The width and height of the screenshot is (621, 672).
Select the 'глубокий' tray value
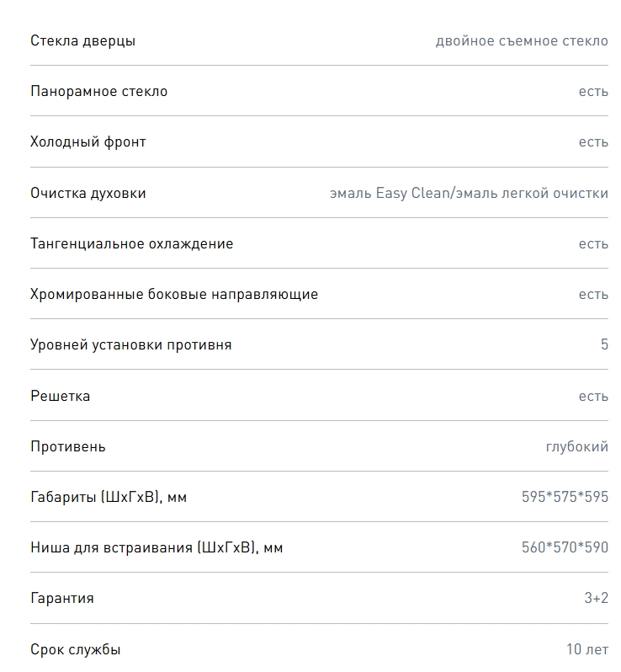click(x=577, y=446)
